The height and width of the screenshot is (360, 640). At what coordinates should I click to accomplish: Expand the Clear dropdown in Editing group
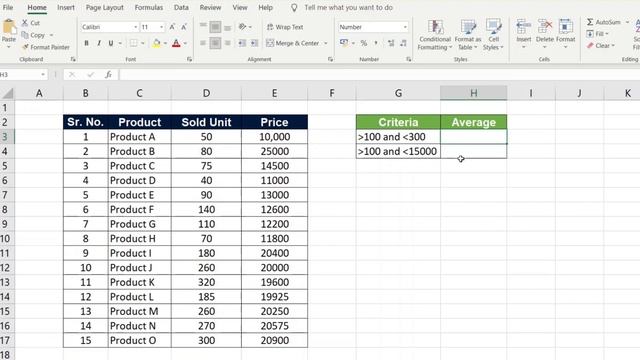click(613, 46)
